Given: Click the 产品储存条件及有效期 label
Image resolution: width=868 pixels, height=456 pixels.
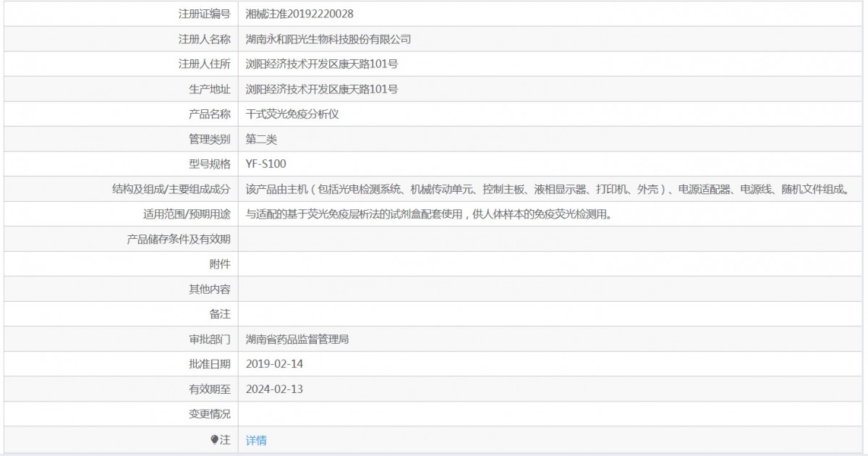Looking at the screenshot, I should [179, 239].
